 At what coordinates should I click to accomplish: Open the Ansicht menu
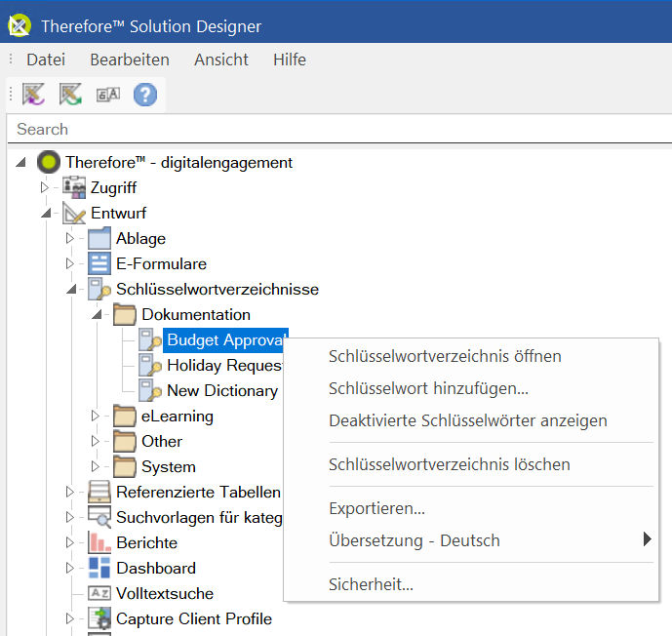coord(221,60)
